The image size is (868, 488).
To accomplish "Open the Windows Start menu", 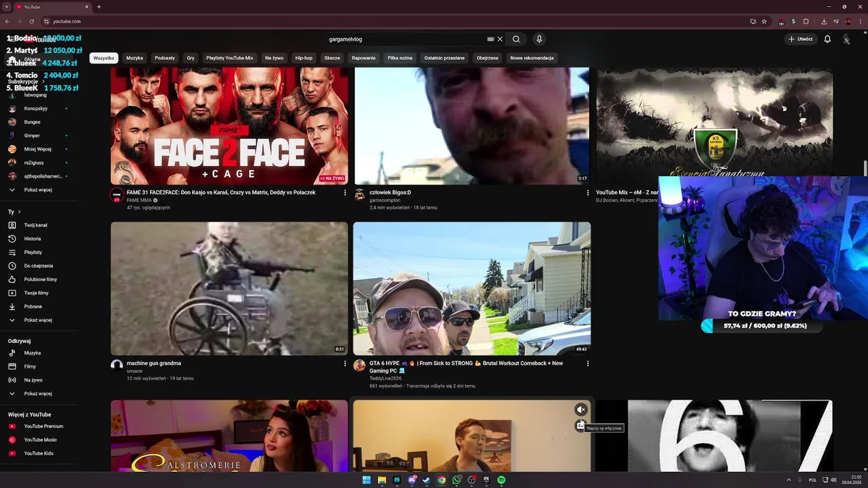I will pos(367,480).
